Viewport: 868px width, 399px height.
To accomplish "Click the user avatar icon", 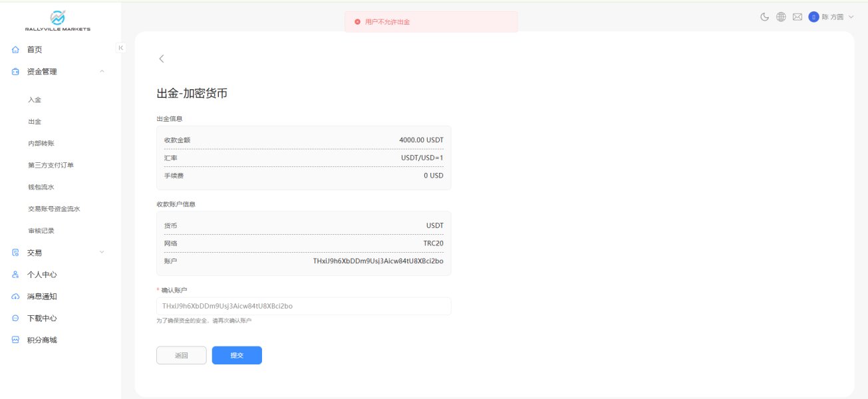I will (x=813, y=17).
